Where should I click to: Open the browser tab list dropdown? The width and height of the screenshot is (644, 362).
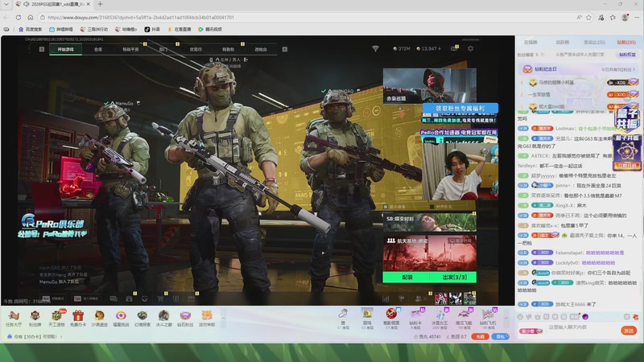coord(6,4)
